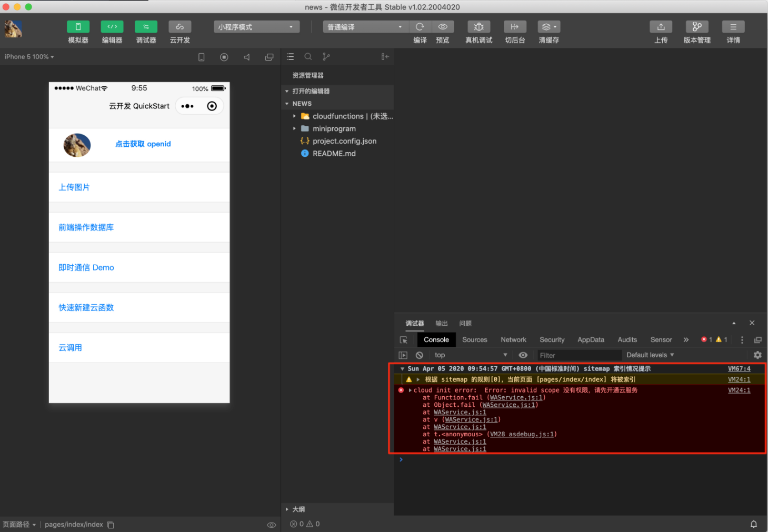Open the top context dropdown
This screenshot has height=532, width=768.
pyautogui.click(x=471, y=355)
